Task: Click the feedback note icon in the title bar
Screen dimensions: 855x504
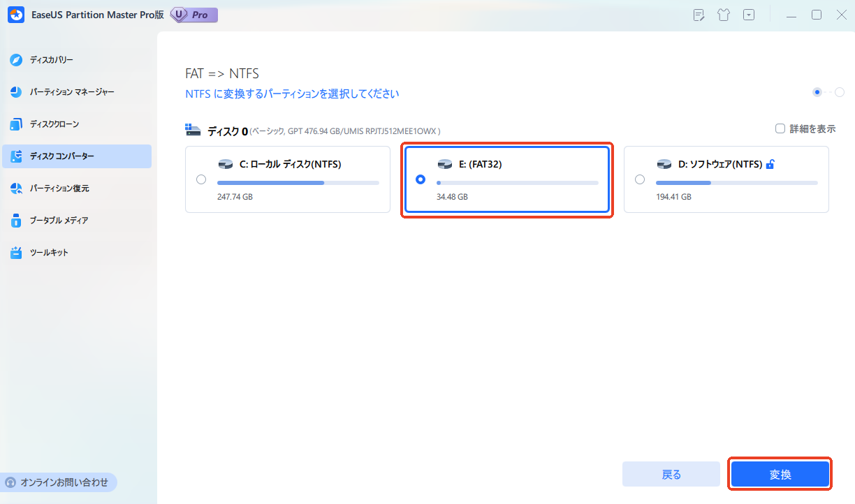Action: pos(699,14)
